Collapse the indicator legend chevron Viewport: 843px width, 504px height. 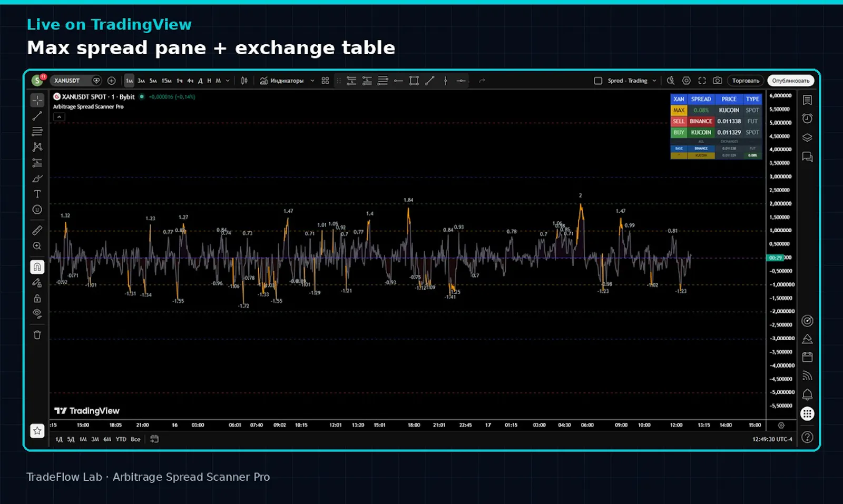click(x=59, y=117)
